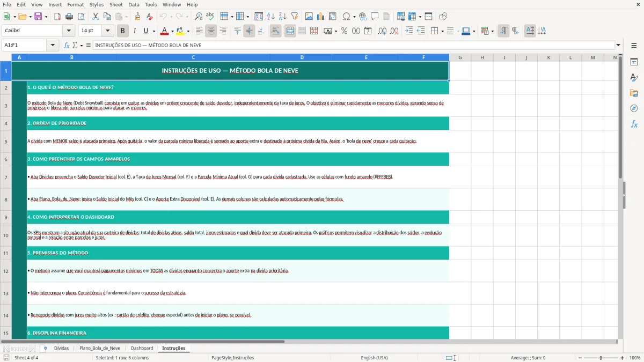This screenshot has height=362, width=644.
Task: Insert a hyperlink
Action: pos(363,17)
